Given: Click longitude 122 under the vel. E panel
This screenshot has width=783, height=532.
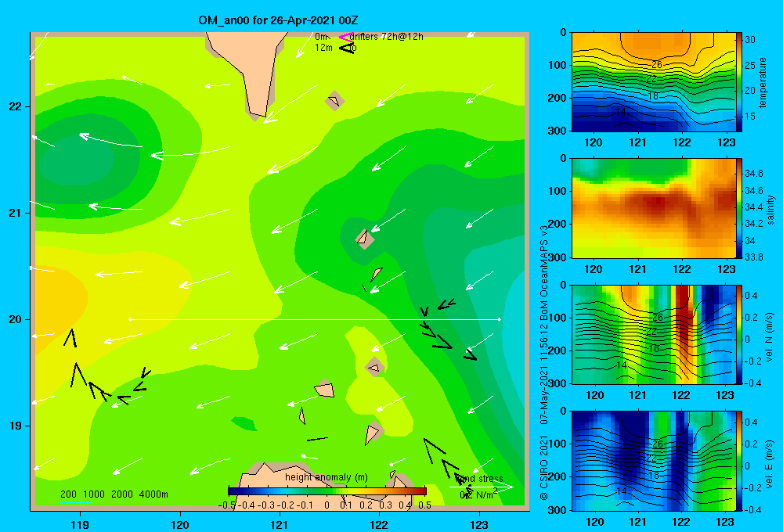Looking at the screenshot, I should point(681,522).
